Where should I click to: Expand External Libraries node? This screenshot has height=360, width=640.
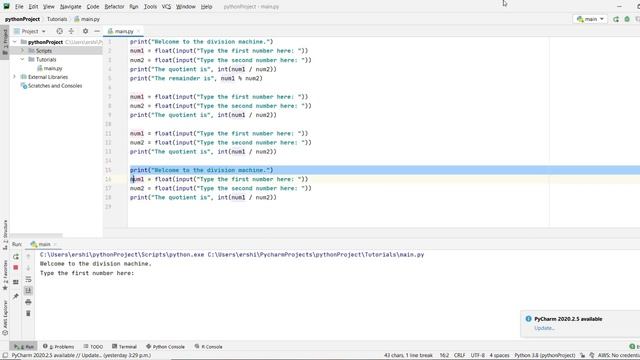click(x=15, y=77)
